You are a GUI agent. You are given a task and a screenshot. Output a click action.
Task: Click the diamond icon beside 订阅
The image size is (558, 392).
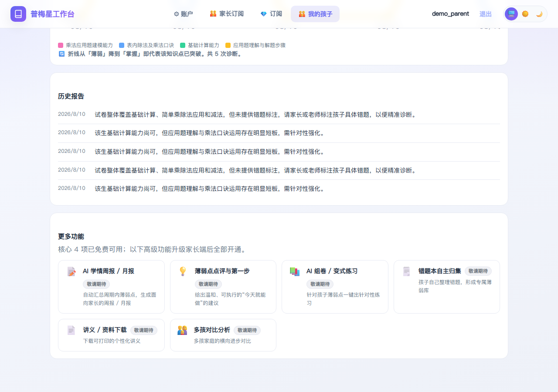(x=264, y=14)
